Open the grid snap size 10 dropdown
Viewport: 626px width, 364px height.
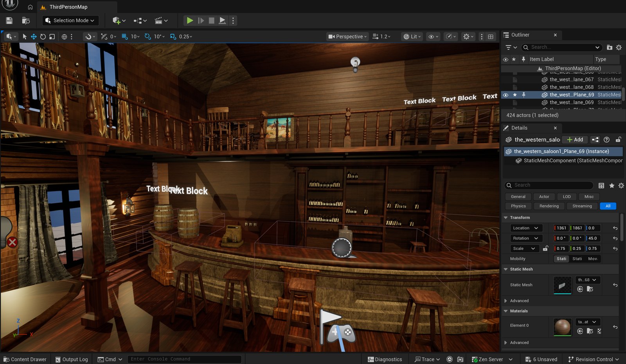pyautogui.click(x=135, y=36)
